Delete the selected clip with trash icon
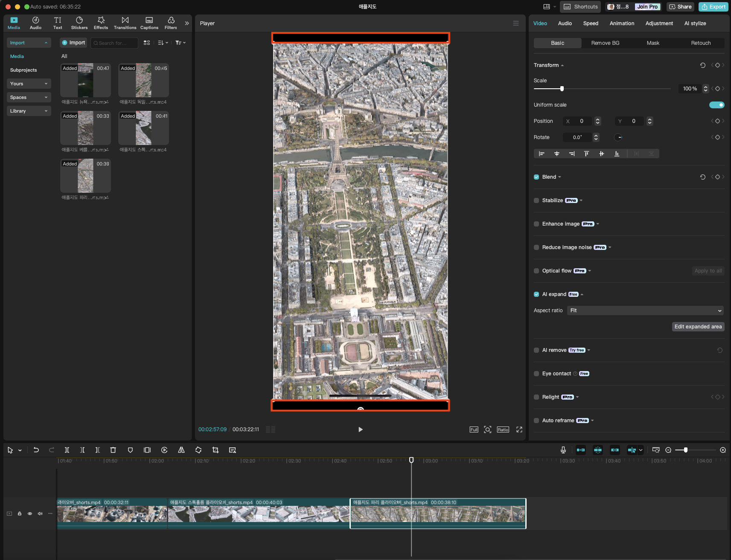 [x=113, y=450]
